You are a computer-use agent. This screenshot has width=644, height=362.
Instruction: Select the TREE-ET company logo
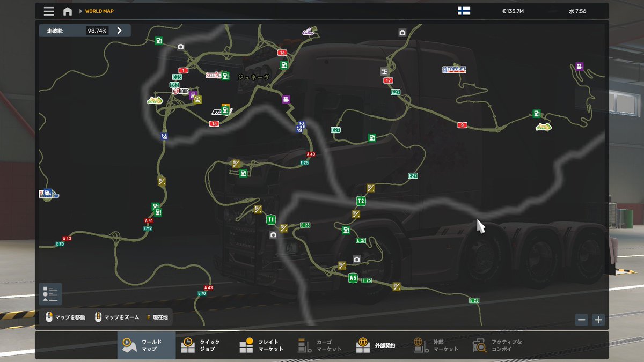pyautogui.click(x=454, y=70)
